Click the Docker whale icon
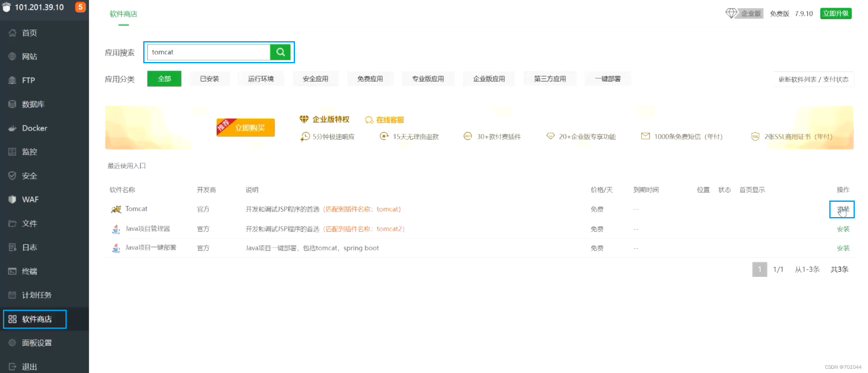868x373 pixels. click(12, 128)
